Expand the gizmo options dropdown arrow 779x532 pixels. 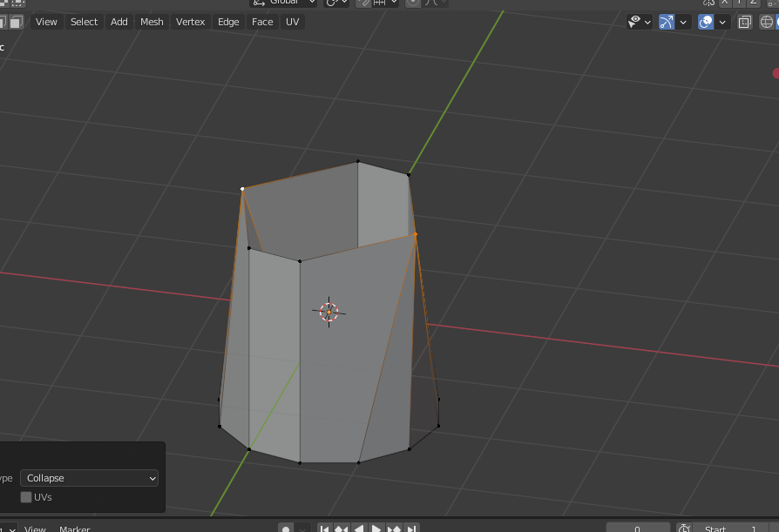point(683,22)
